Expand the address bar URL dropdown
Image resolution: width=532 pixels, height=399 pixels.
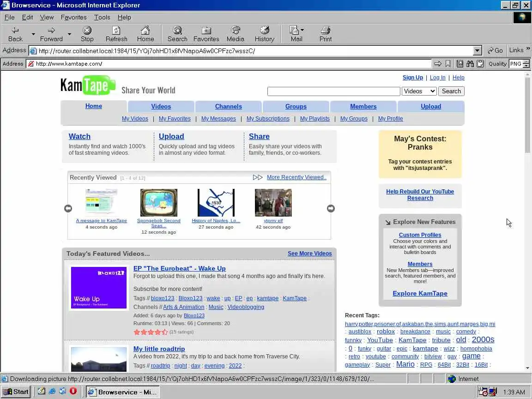478,50
